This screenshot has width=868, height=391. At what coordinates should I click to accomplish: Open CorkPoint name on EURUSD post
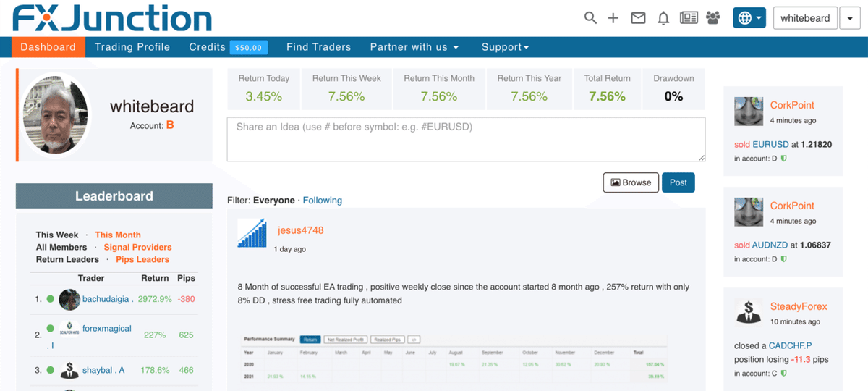pyautogui.click(x=792, y=105)
